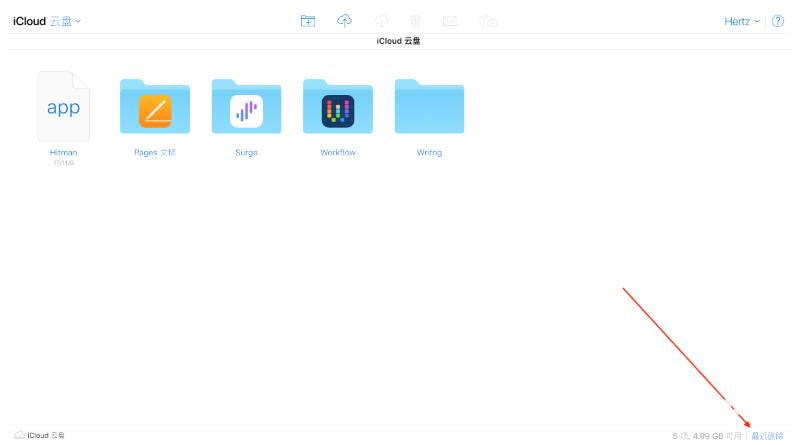799x445 pixels.
Task: Upload a file using cloud arrow icon
Action: [x=344, y=21]
